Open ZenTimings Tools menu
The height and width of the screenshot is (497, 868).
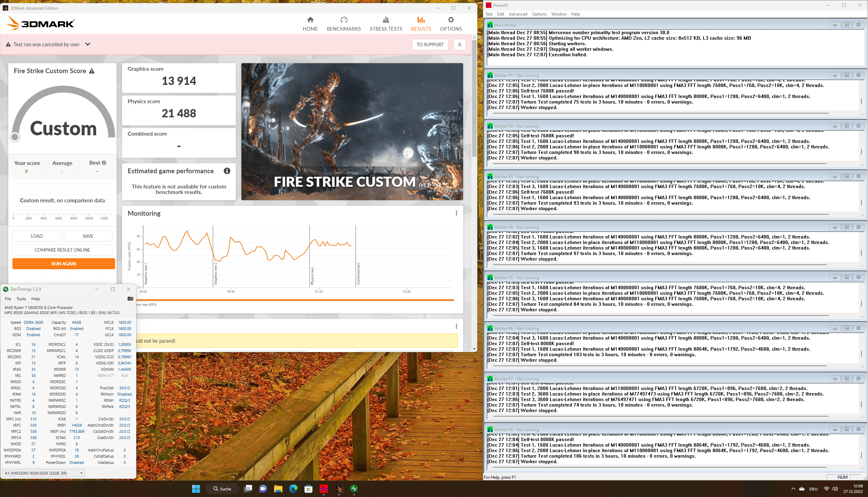pos(21,299)
